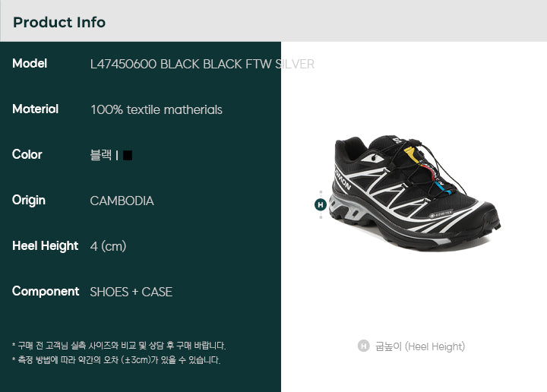Click the Color label

(x=27, y=154)
